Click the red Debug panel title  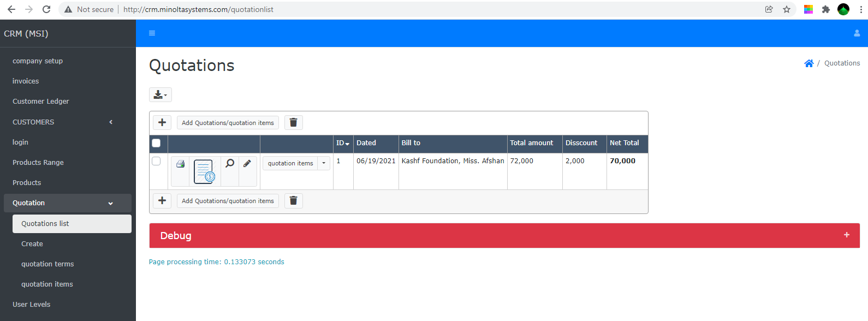176,236
